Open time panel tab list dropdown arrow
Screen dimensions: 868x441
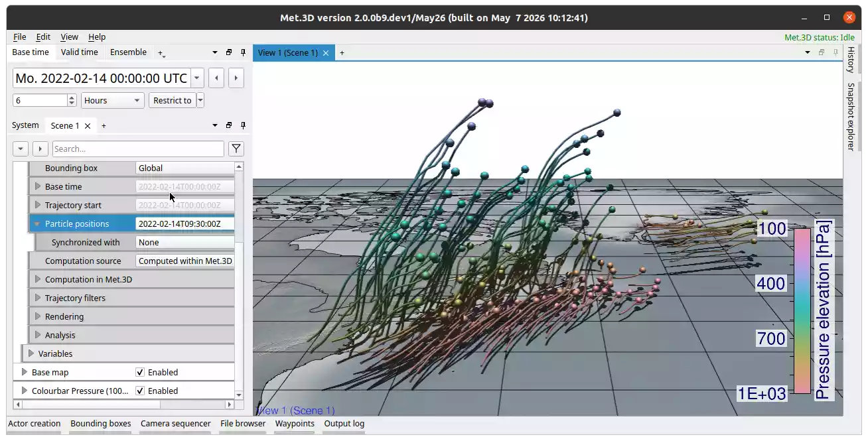coord(214,52)
